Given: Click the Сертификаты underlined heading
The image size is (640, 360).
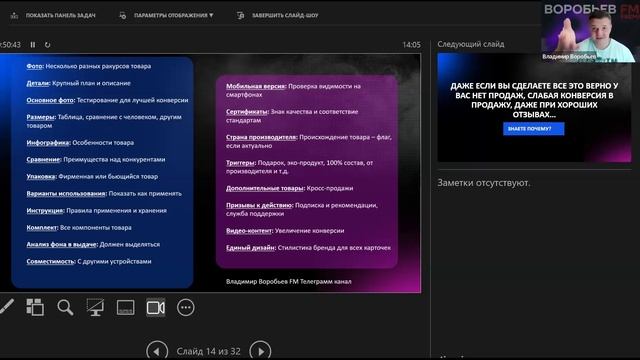Looking at the screenshot, I should 247,112.
